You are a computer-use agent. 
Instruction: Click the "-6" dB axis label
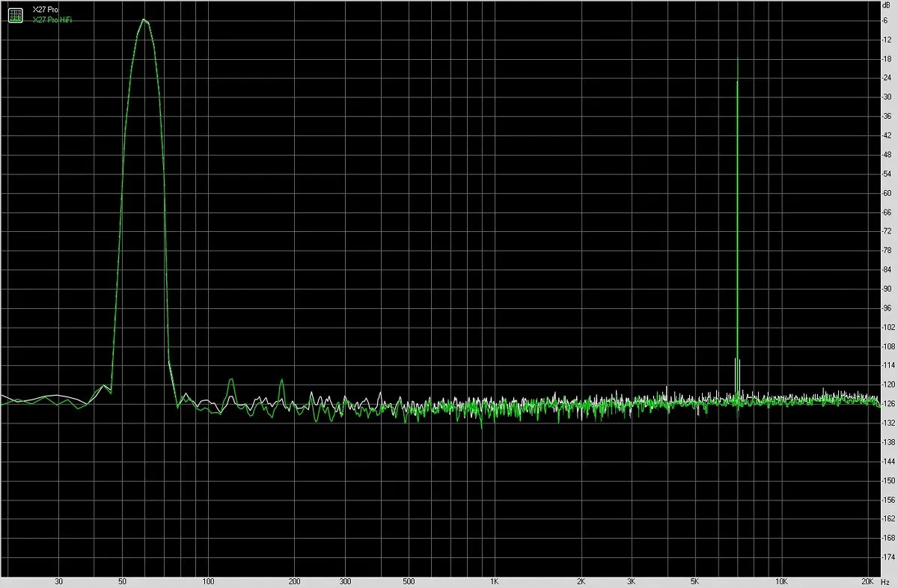coord(886,20)
